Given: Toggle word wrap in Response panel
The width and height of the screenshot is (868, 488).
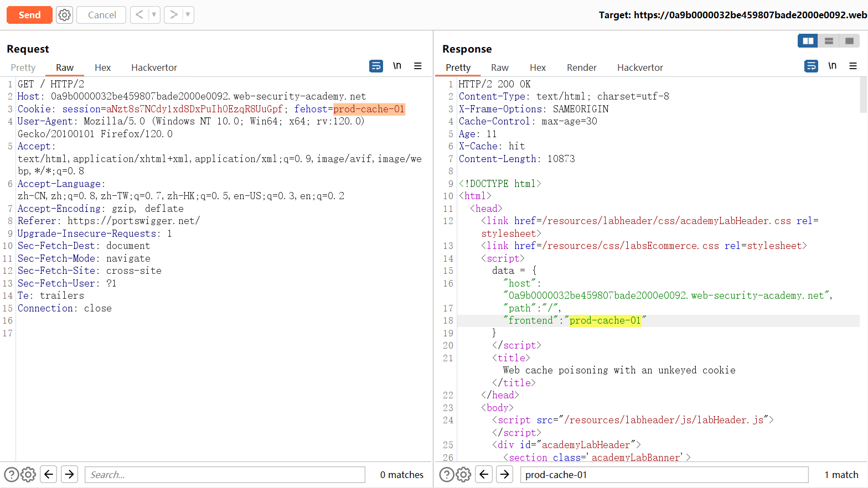Looking at the screenshot, I should pyautogui.click(x=811, y=66).
